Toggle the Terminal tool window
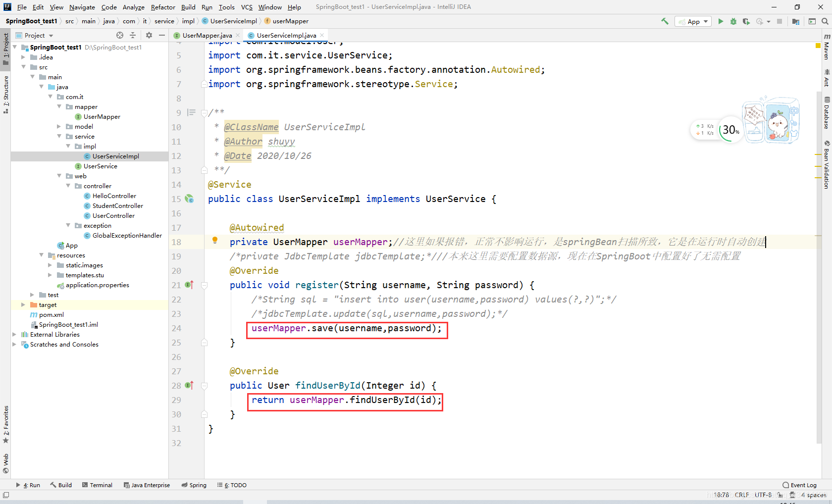 point(97,485)
